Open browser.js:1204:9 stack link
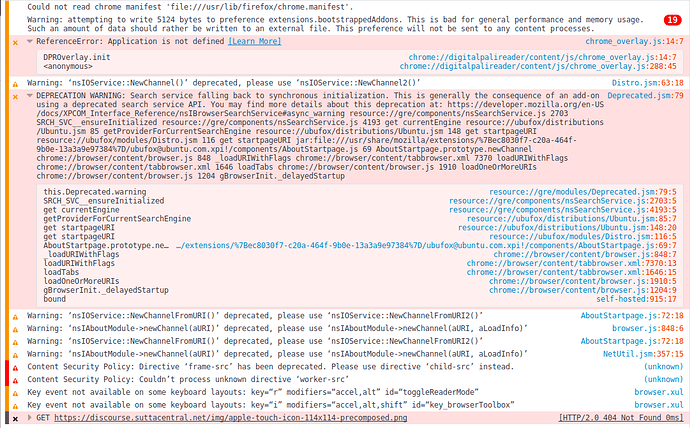The height and width of the screenshot is (428, 690). tap(583, 290)
